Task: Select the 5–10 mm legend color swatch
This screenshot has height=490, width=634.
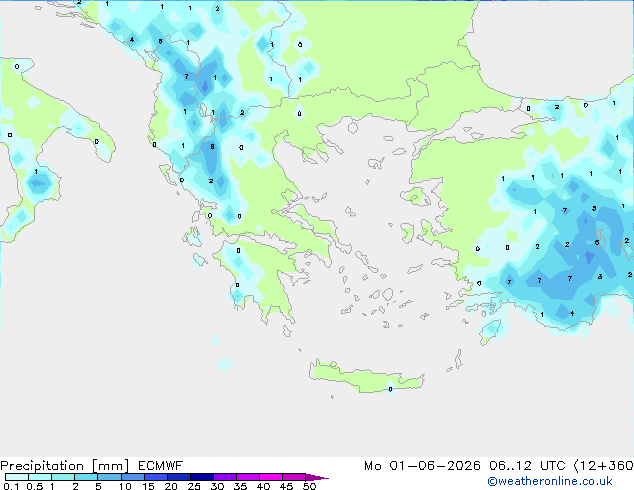Action: click(x=109, y=477)
